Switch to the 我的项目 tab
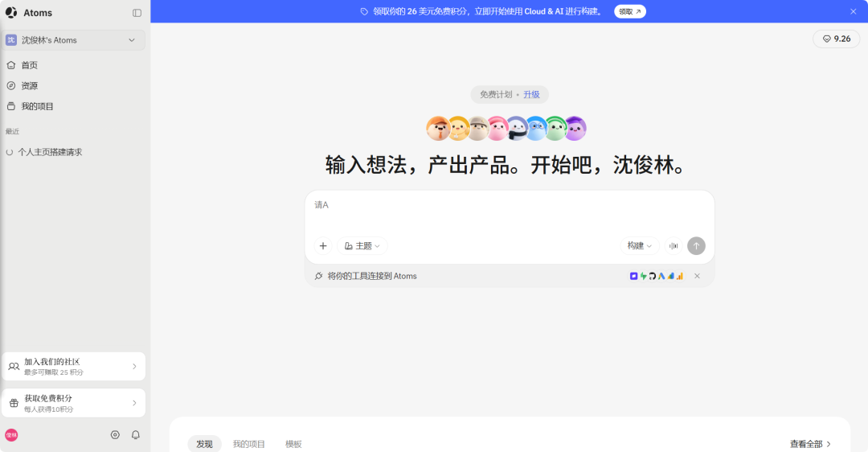The height and width of the screenshot is (452, 868). (248, 444)
